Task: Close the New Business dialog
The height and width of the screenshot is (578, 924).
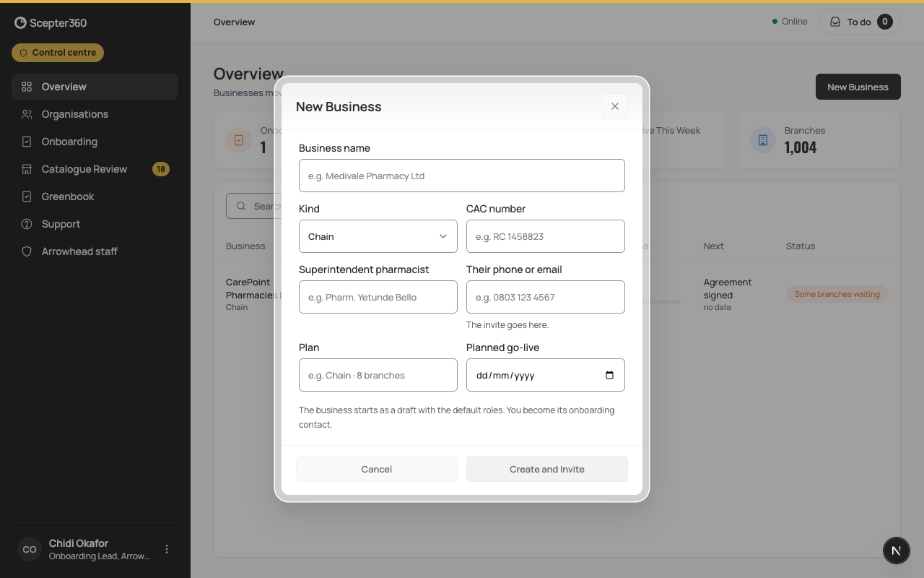Action: [x=615, y=106]
